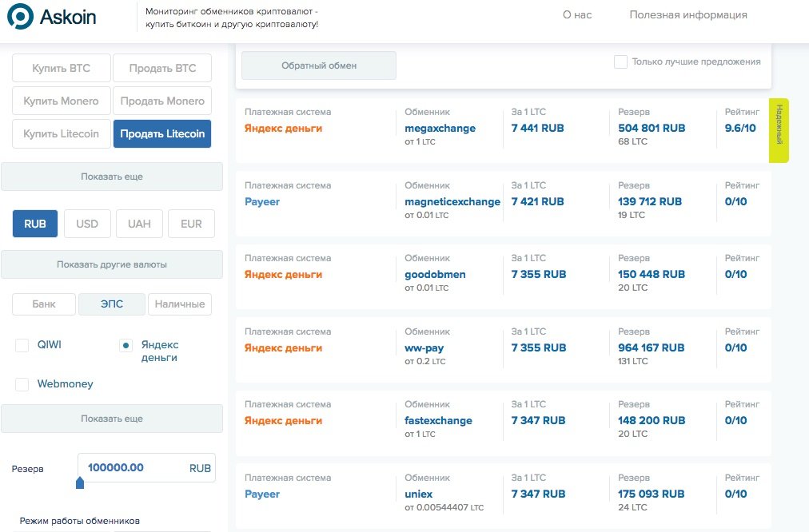Open the megaxchange exchanger link

440,128
